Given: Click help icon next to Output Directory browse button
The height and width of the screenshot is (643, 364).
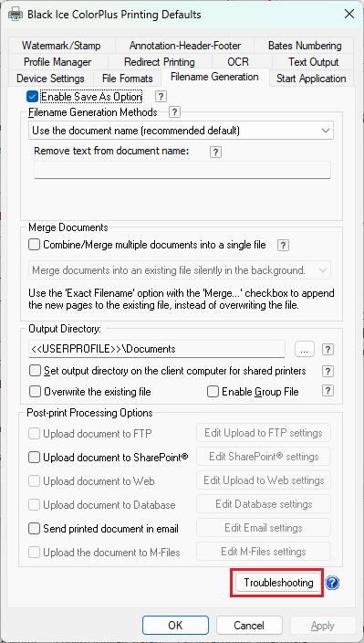Looking at the screenshot, I should (x=328, y=350).
